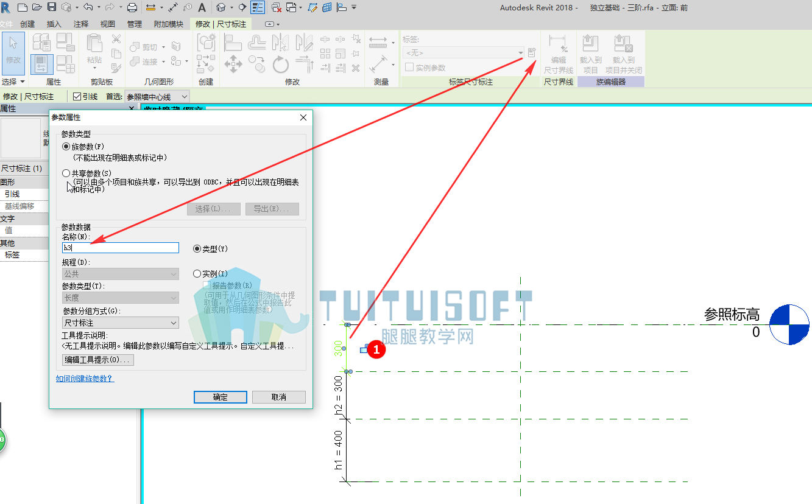The height and width of the screenshot is (504, 812).
Task: Click Edit Tooltip (编辑工具提示) button
Action: tap(98, 360)
